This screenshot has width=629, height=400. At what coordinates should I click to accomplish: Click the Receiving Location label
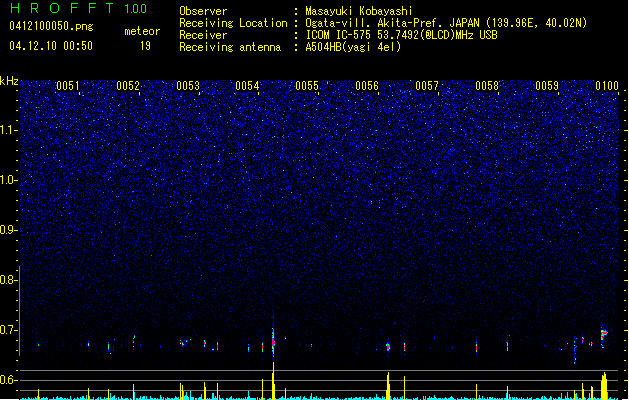(233, 23)
